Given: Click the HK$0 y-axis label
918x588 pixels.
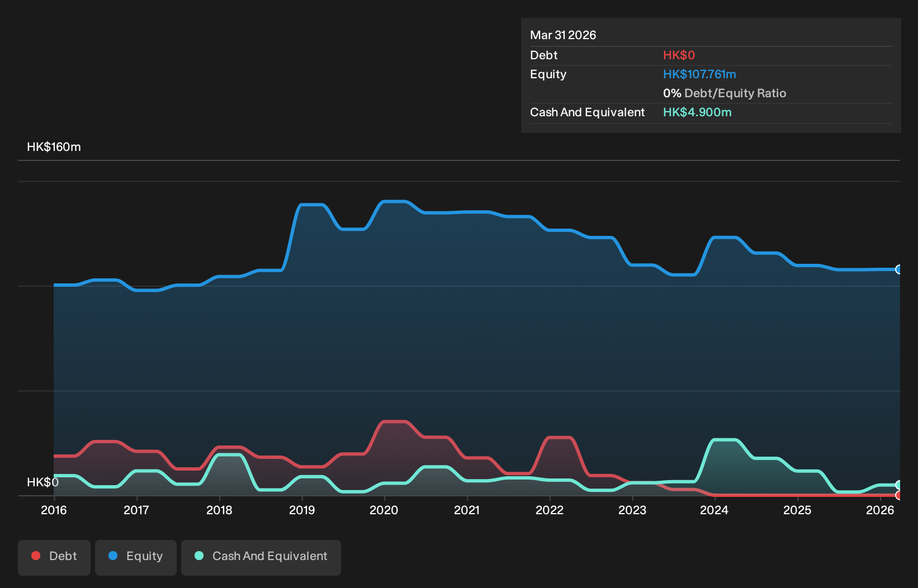Looking at the screenshot, I should point(42,482).
